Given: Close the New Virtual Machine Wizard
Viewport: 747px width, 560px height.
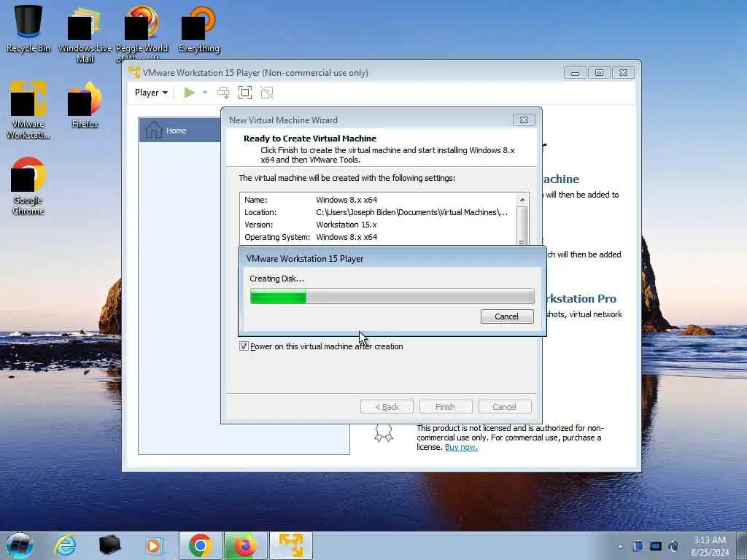Looking at the screenshot, I should coord(524,120).
